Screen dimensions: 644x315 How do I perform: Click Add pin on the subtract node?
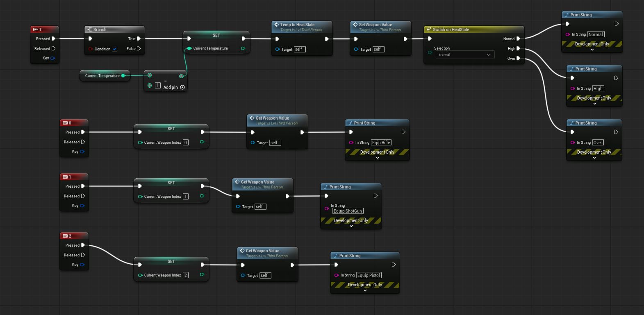tap(174, 87)
